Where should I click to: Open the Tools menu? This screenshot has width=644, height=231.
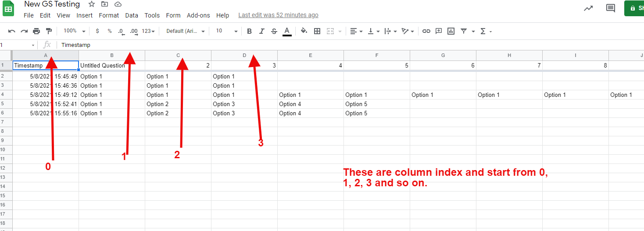(152, 15)
